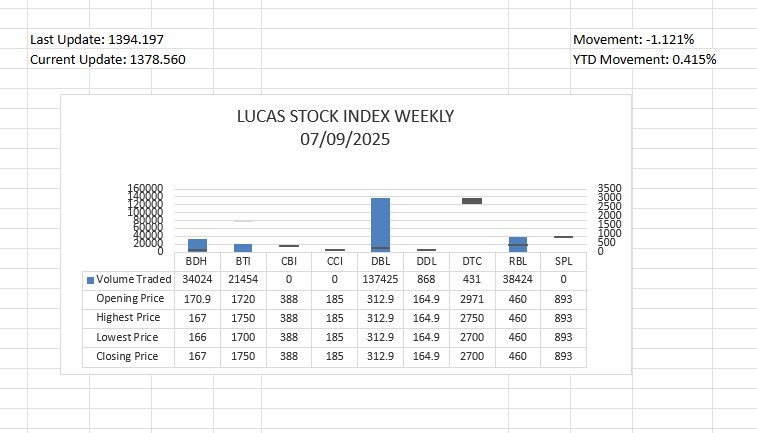The image size is (757, 433).
Task: Click the Volume Traded blue legend marker
Action: point(90,280)
